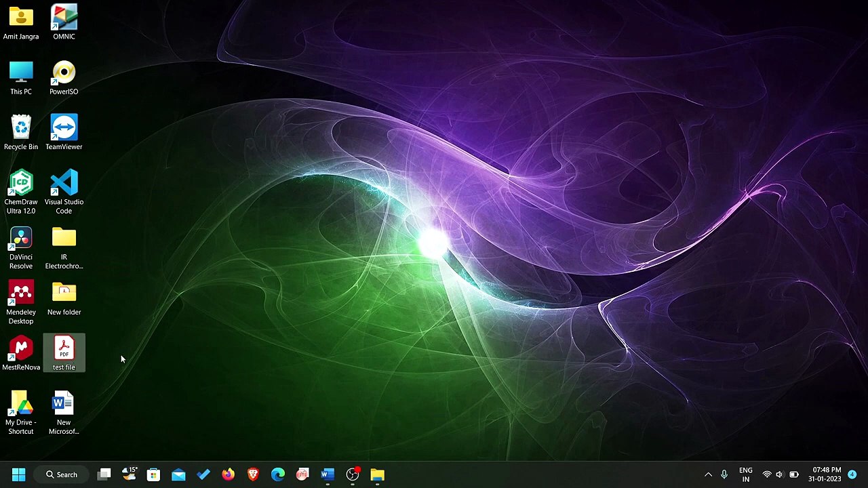Open the blue checkmark To Do app
Screen dimensions: 868x488
click(203, 474)
